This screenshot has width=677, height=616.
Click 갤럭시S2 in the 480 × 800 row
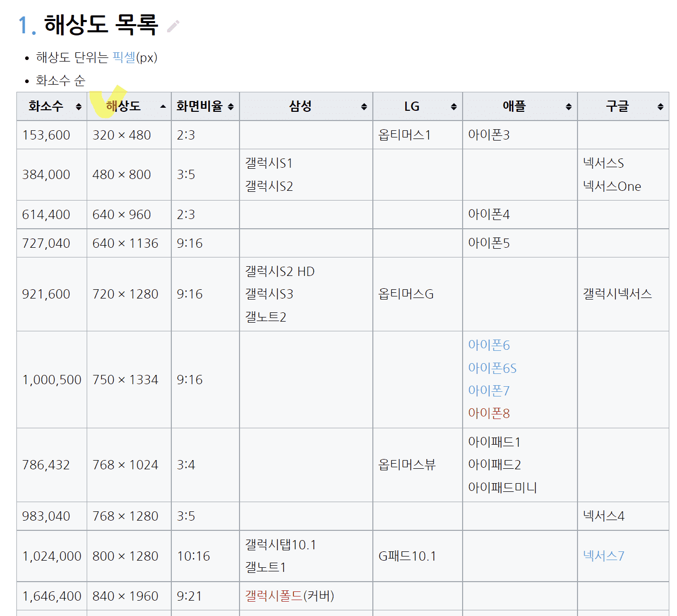coord(269,186)
